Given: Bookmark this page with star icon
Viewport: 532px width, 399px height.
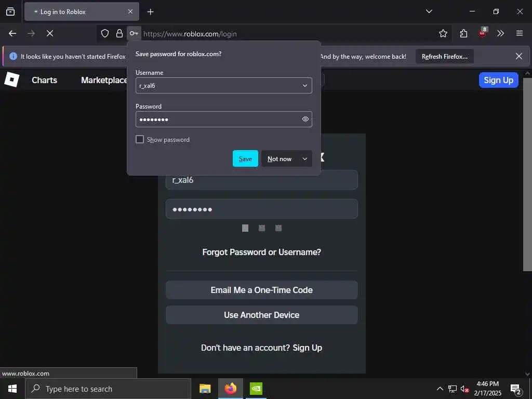Looking at the screenshot, I should click(x=443, y=33).
